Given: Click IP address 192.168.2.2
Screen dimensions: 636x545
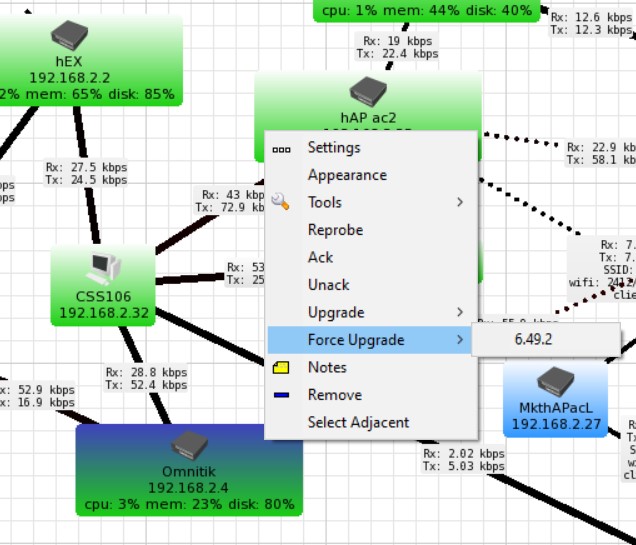Looking at the screenshot, I should 70,78.
